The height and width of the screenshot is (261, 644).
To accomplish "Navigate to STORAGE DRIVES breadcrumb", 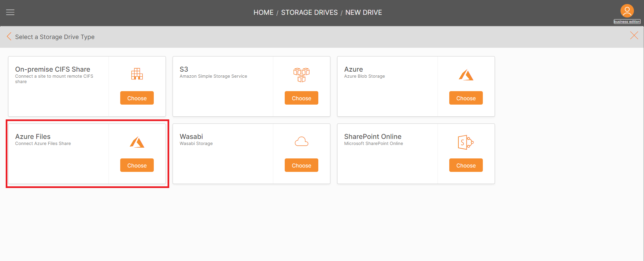I will pyautogui.click(x=309, y=12).
